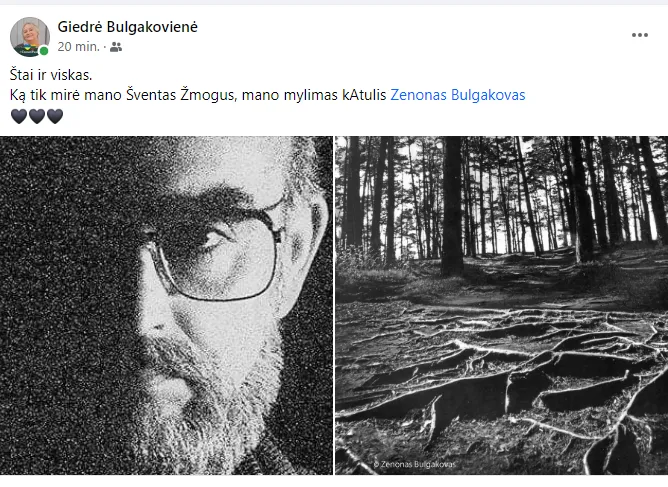Image resolution: width=668 pixels, height=487 pixels.
Task: Open the Giedrė Bulgakovienė author name link
Action: (127, 27)
